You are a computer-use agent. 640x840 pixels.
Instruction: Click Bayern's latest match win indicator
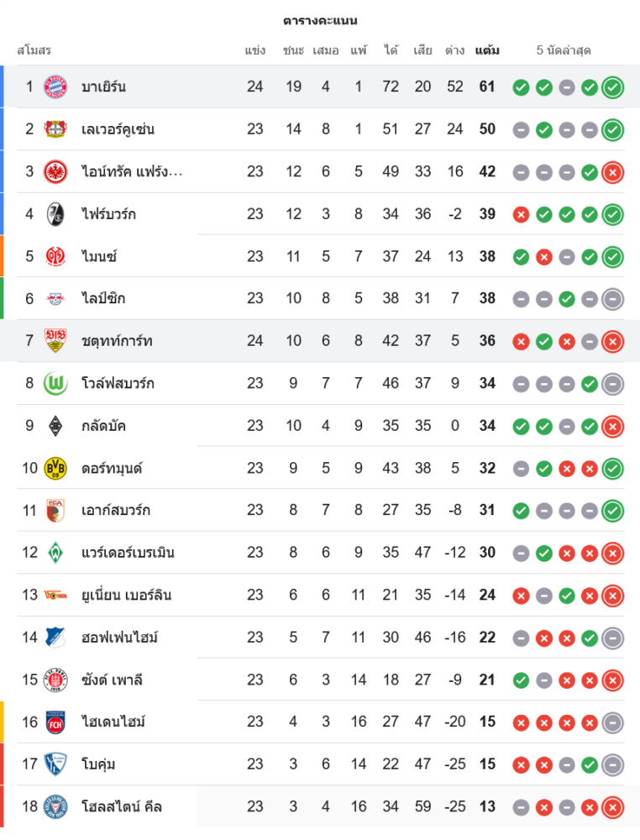tap(612, 87)
